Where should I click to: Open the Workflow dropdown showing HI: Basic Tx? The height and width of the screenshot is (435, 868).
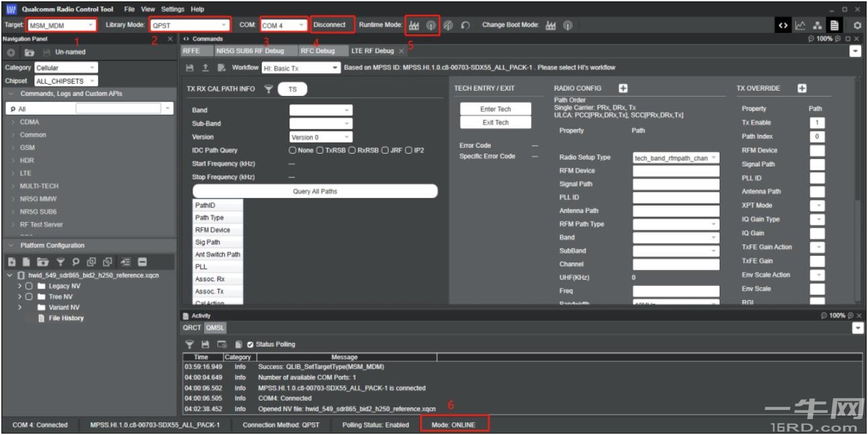click(301, 68)
